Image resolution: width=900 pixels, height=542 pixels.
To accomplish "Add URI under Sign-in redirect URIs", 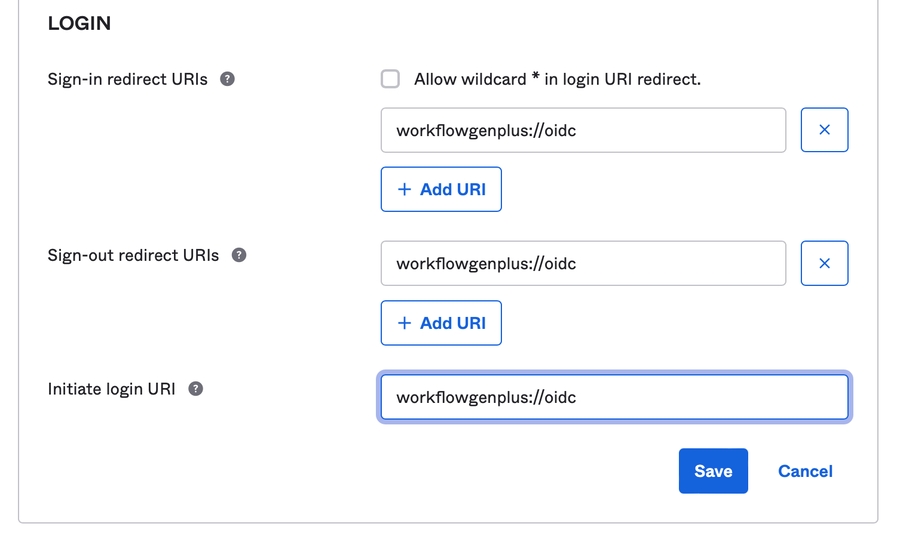I will coord(441,190).
